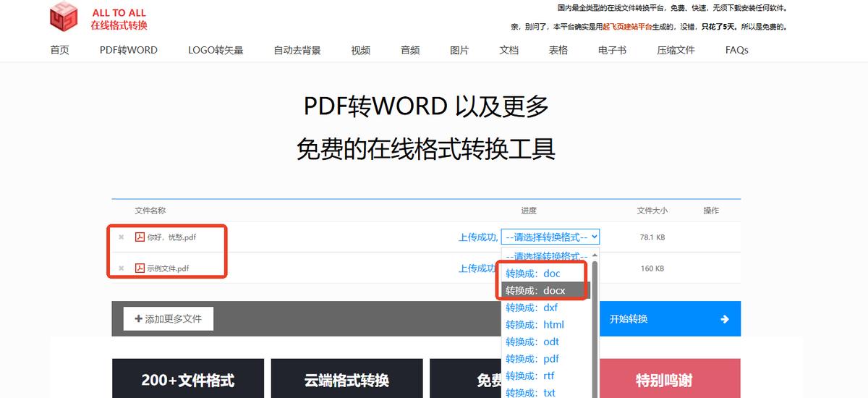The width and height of the screenshot is (868, 398).
Task: Navigate to the 压缩文件 section
Action: 676,51
